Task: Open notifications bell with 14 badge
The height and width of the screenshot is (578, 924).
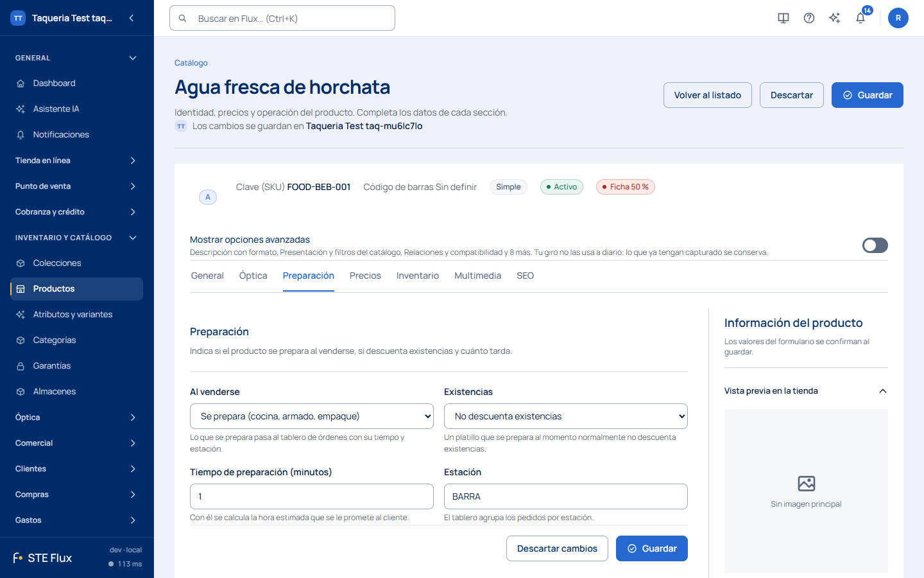Action: [x=860, y=18]
